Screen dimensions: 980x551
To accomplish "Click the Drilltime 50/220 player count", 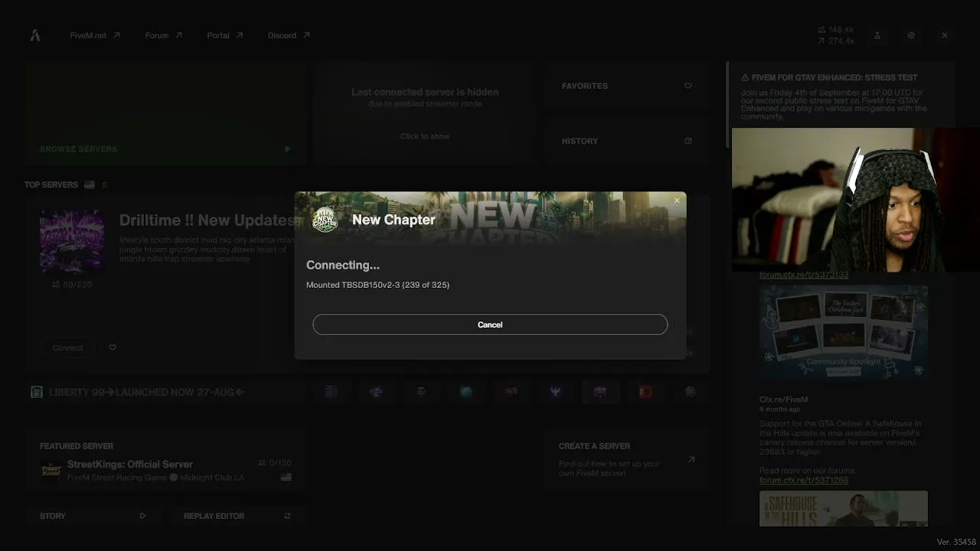I will click(x=71, y=284).
